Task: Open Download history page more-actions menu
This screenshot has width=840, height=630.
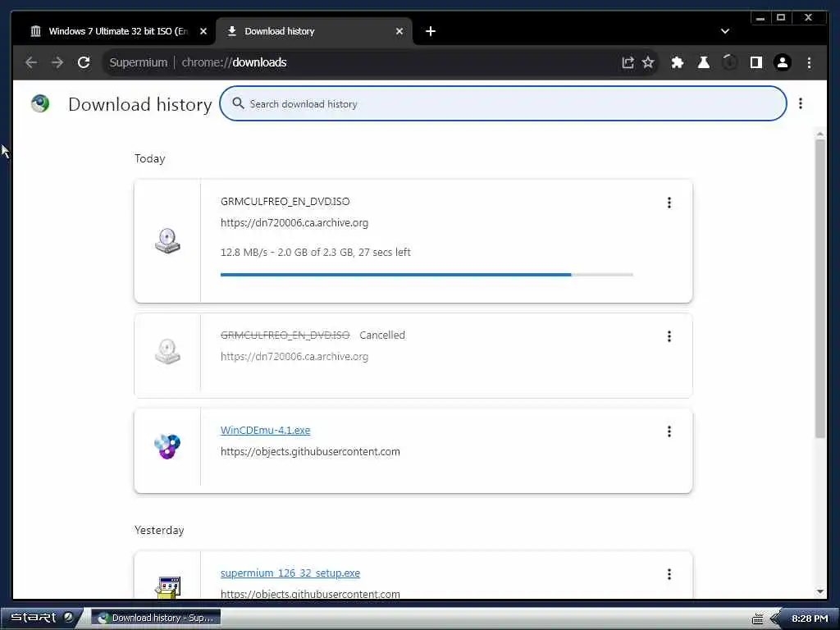Action: click(x=801, y=103)
